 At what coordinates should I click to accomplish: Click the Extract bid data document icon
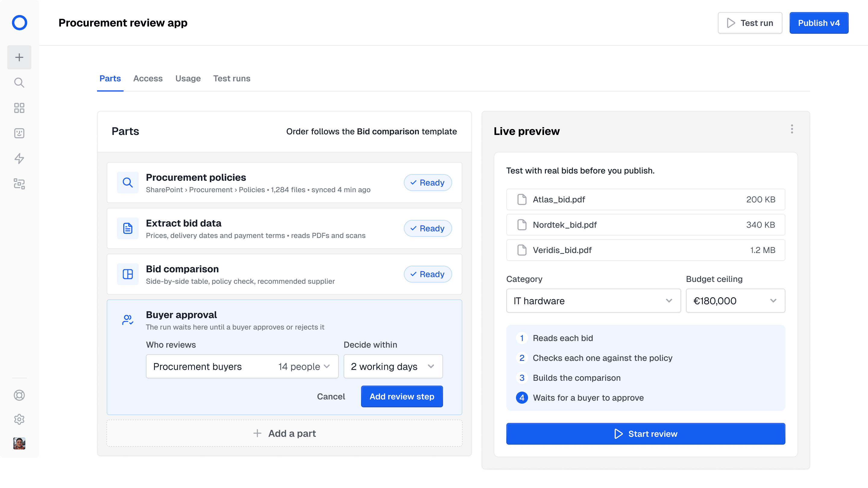click(x=128, y=228)
